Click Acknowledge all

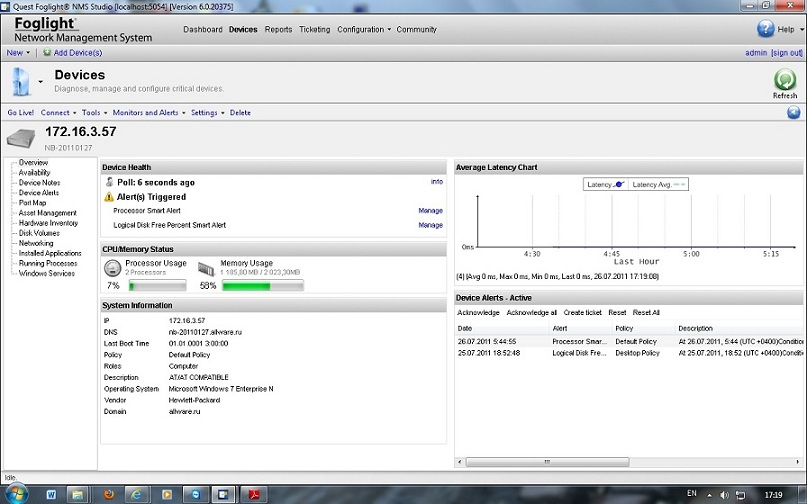pyautogui.click(x=532, y=312)
